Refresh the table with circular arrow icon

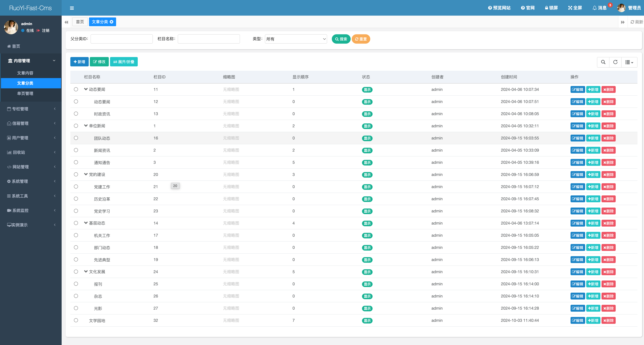point(615,62)
